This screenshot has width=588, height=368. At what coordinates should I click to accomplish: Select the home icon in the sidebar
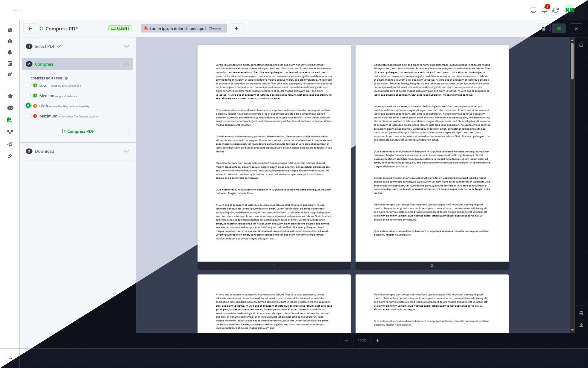tap(10, 41)
